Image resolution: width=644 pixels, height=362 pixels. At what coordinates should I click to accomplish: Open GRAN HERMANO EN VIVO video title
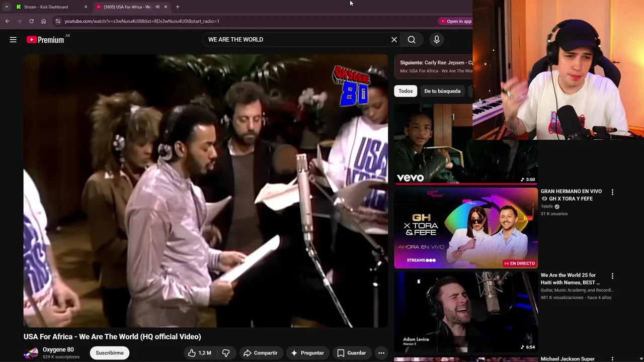571,195
